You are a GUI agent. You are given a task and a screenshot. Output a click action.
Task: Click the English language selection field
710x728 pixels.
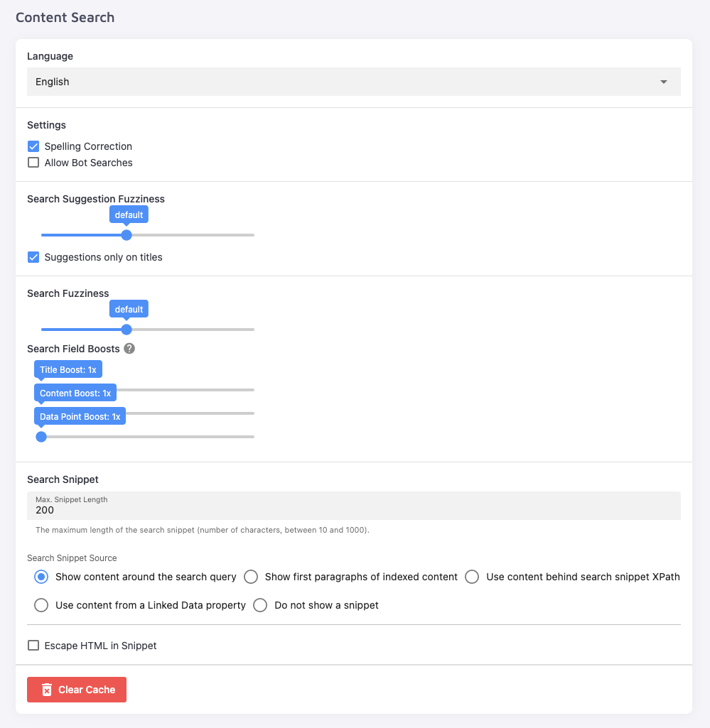pos(341,82)
